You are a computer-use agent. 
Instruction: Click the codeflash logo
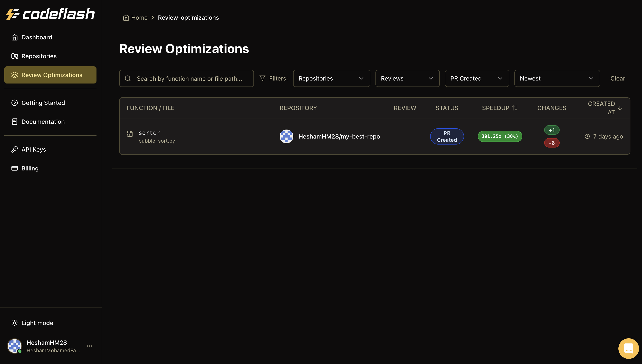click(50, 14)
